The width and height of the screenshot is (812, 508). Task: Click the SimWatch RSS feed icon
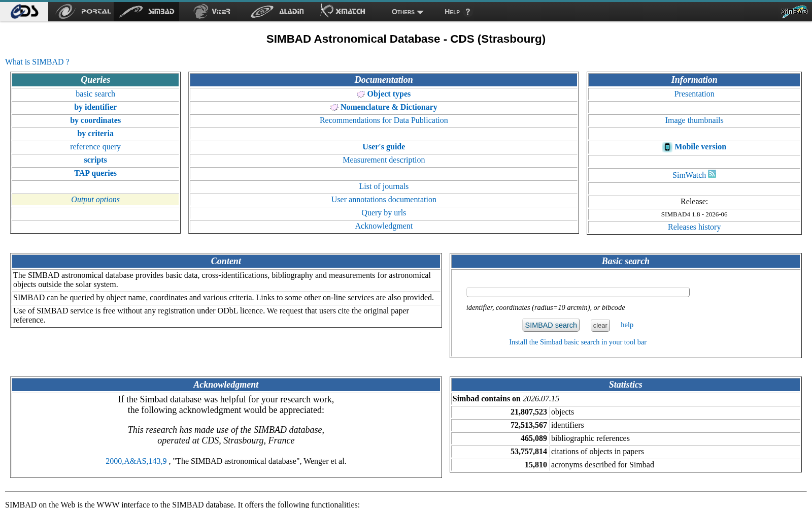(x=712, y=174)
